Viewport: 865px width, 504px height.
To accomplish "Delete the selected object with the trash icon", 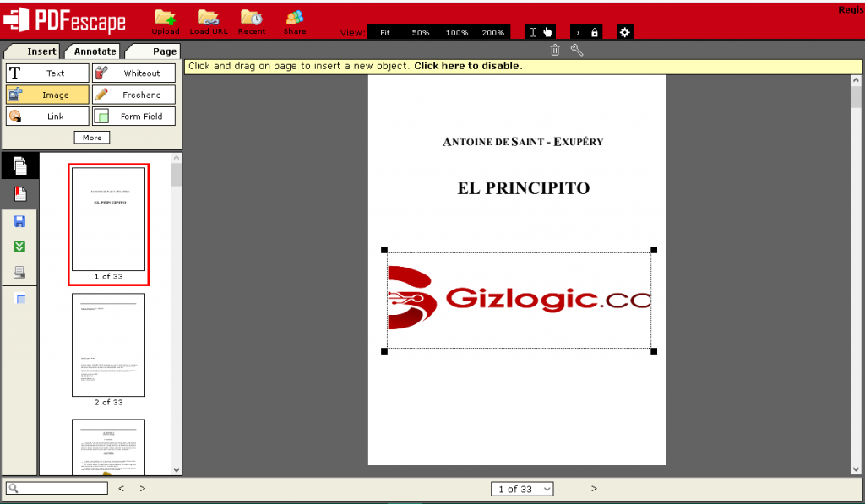I will 555,50.
